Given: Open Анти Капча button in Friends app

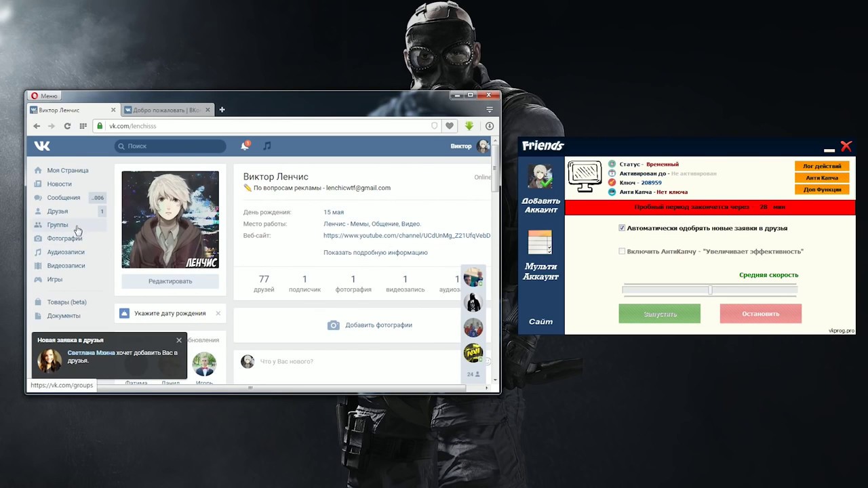Looking at the screenshot, I should (822, 178).
